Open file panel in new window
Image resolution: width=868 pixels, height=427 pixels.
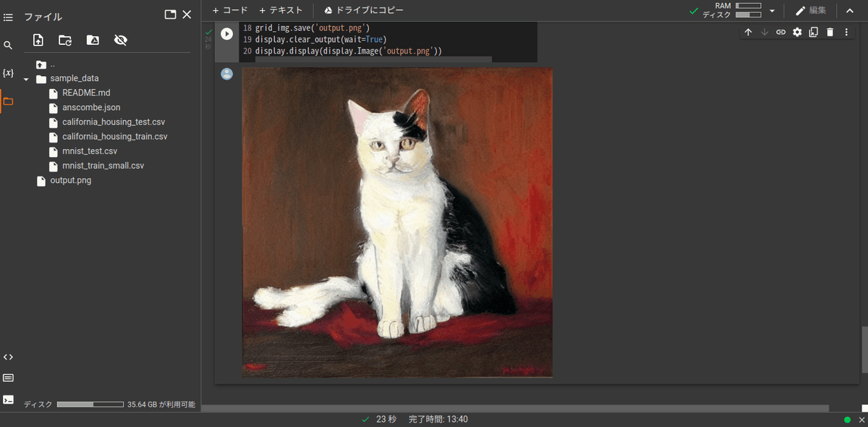(170, 14)
